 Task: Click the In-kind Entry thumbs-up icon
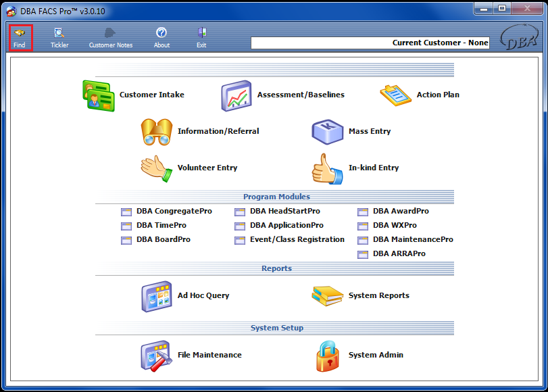pyautogui.click(x=327, y=168)
